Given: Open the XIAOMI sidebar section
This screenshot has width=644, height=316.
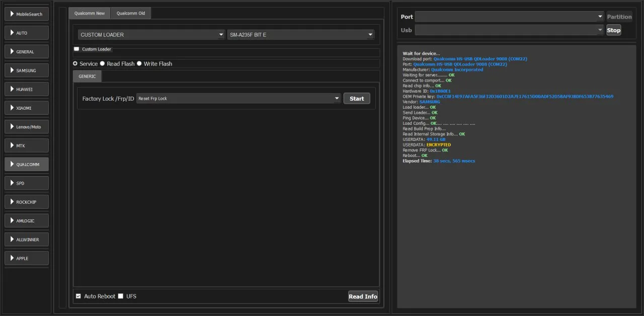Looking at the screenshot, I should 27,108.
